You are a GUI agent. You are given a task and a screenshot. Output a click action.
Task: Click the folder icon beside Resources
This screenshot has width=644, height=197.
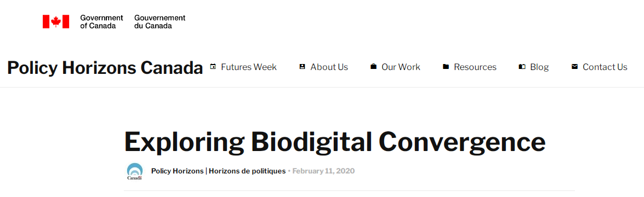pos(446,67)
